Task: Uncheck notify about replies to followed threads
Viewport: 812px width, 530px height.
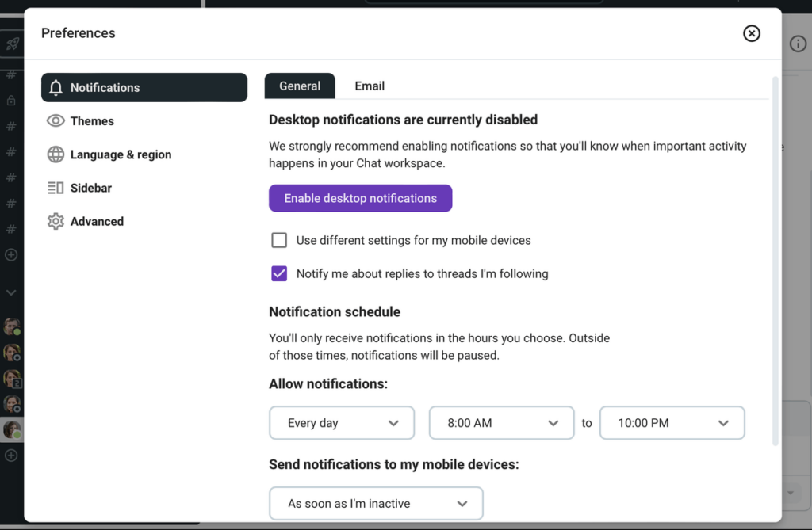Action: (279, 274)
